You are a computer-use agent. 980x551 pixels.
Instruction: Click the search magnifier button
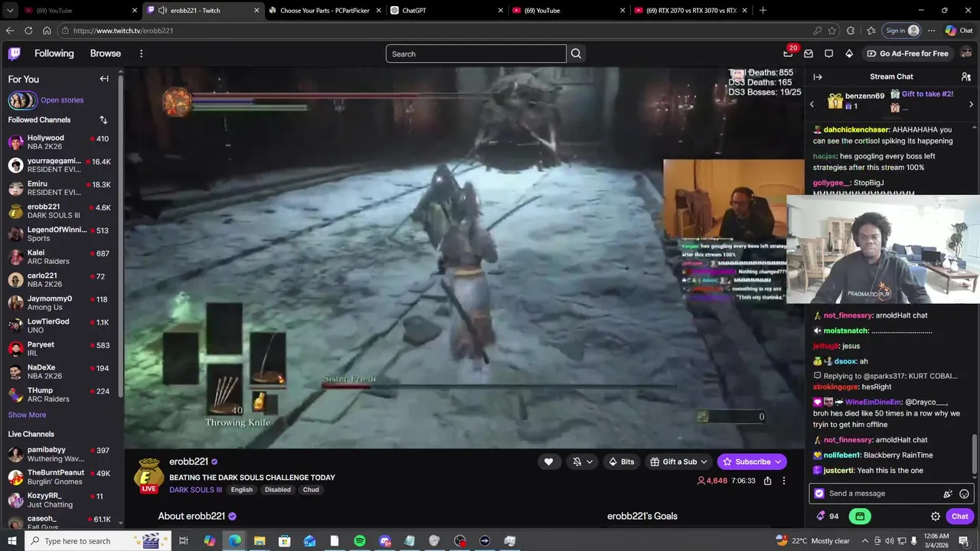click(576, 54)
